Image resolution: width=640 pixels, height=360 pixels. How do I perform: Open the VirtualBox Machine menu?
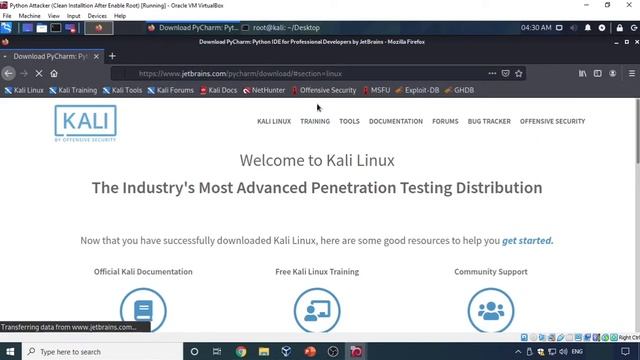(29, 16)
